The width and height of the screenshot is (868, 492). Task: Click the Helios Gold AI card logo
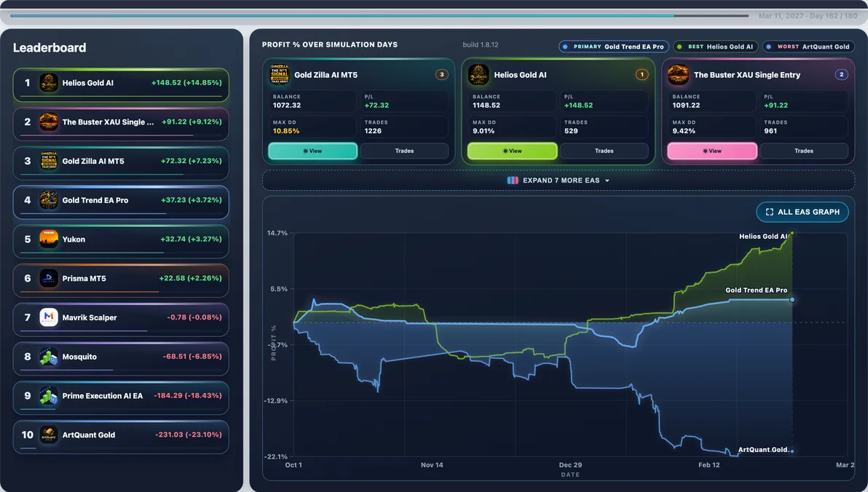pos(478,75)
